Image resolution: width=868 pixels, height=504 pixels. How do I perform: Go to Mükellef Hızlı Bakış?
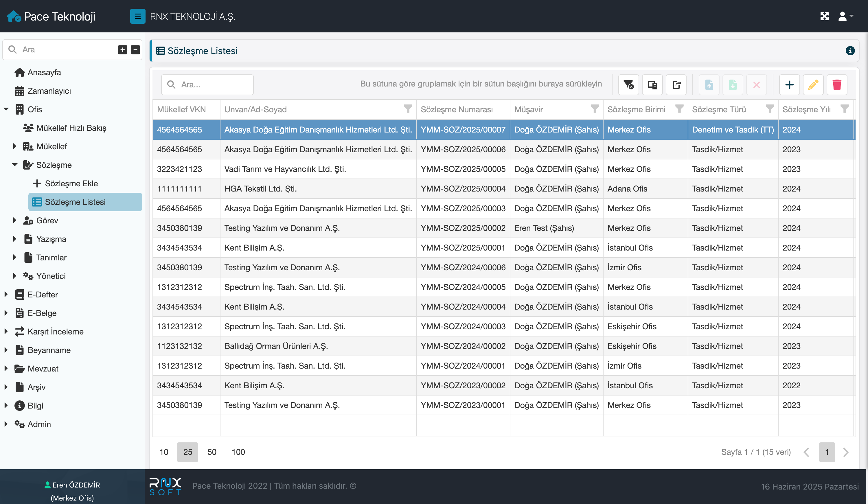pos(71,128)
